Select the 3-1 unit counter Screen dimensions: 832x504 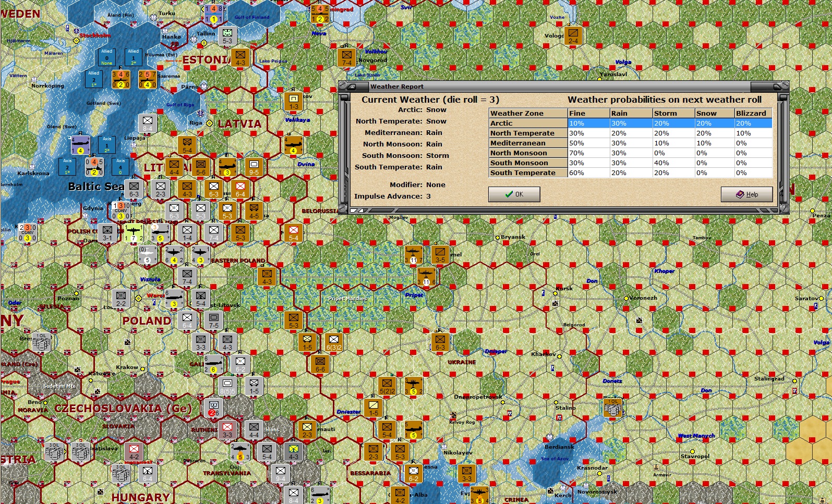pos(107,233)
